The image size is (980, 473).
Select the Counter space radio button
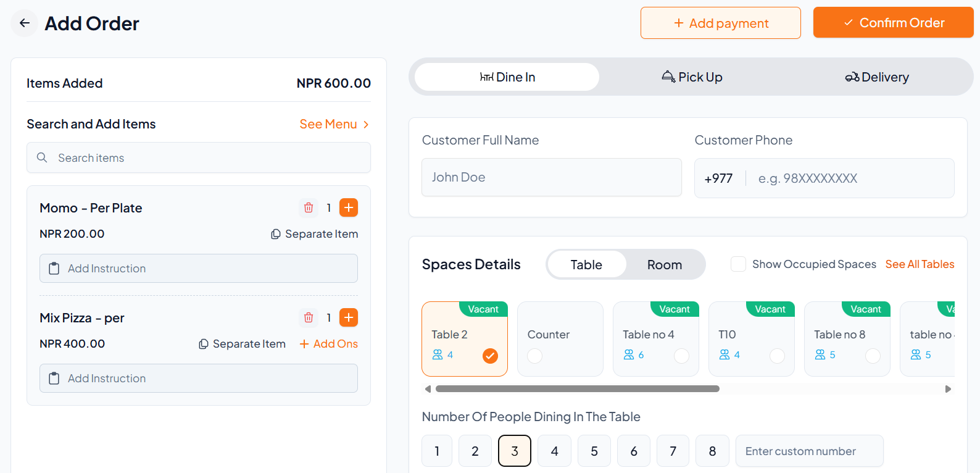(x=535, y=356)
